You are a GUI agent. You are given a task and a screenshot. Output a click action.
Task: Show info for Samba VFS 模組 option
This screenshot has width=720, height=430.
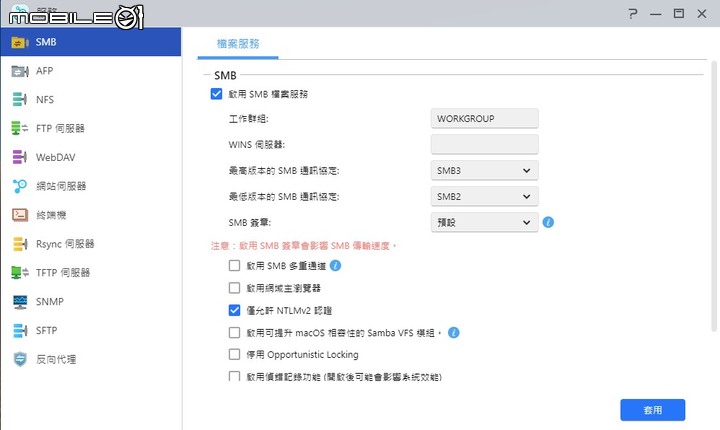click(454, 333)
